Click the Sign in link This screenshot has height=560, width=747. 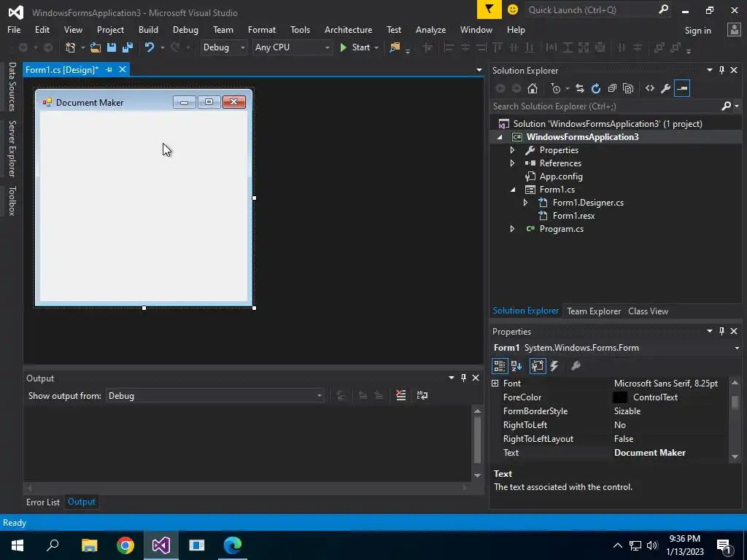pyautogui.click(x=697, y=30)
